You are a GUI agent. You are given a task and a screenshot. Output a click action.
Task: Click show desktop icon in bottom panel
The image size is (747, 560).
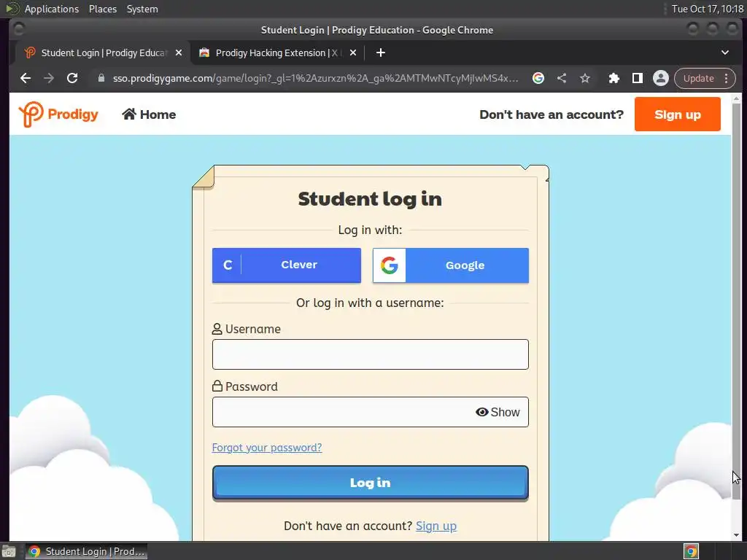click(9, 551)
